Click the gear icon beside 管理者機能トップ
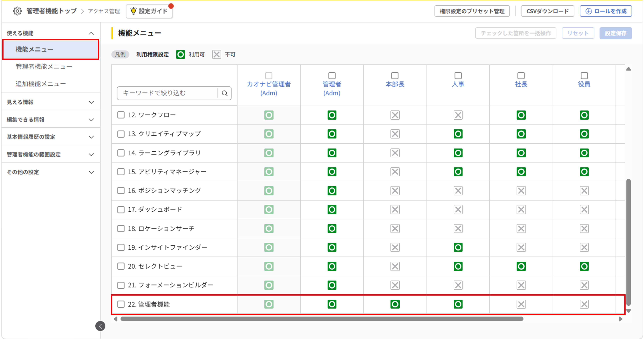Image resolution: width=644 pixels, height=339 pixels. click(17, 11)
